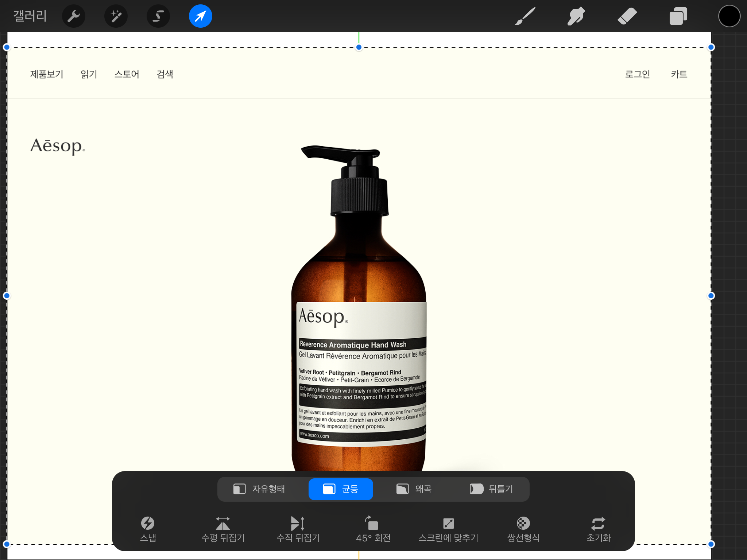This screenshot has width=747, height=560.
Task: Rotate 45° with 45° 회전
Action: [x=373, y=529]
